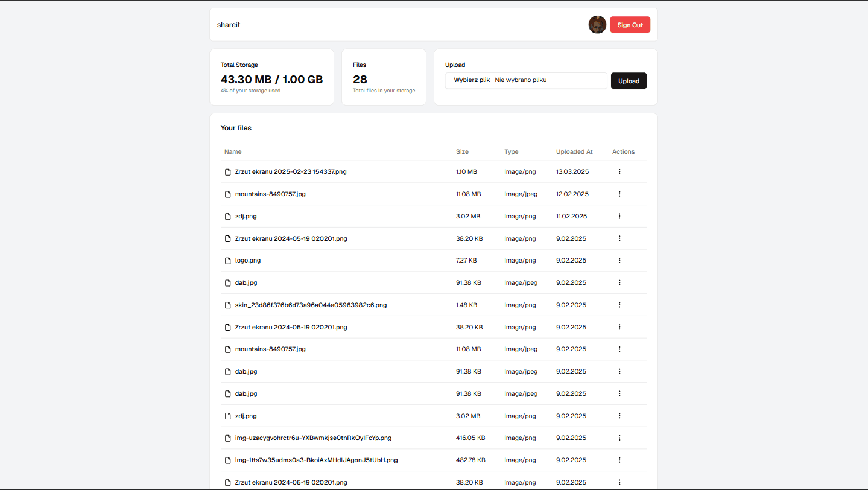Click file icon next to Zrzut ekranu 2025-02-23 154337.png
868x490 pixels.
click(228, 172)
